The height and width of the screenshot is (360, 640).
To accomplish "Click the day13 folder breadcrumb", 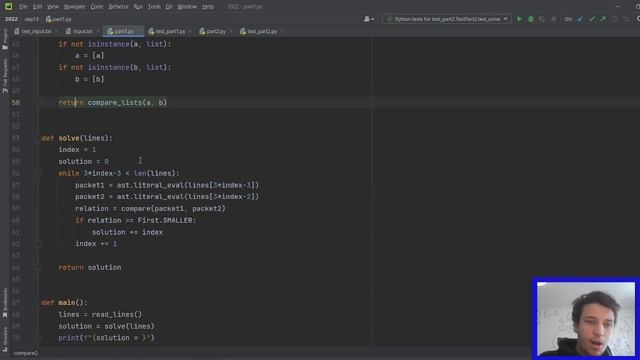I will 31,19.
